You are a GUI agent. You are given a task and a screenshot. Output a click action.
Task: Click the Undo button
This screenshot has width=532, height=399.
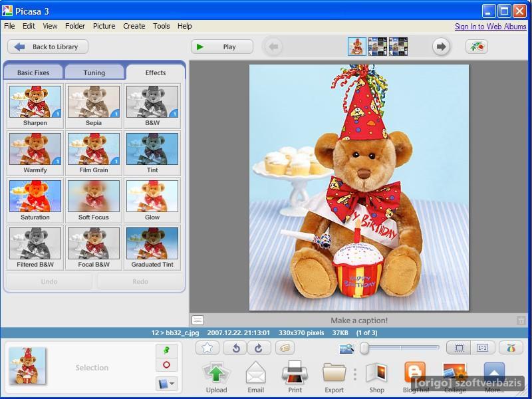pos(49,281)
